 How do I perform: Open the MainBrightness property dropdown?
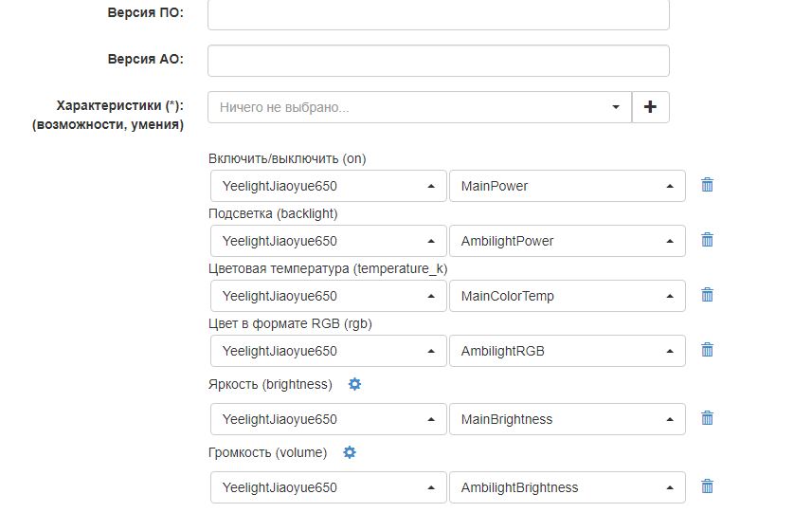(x=567, y=419)
